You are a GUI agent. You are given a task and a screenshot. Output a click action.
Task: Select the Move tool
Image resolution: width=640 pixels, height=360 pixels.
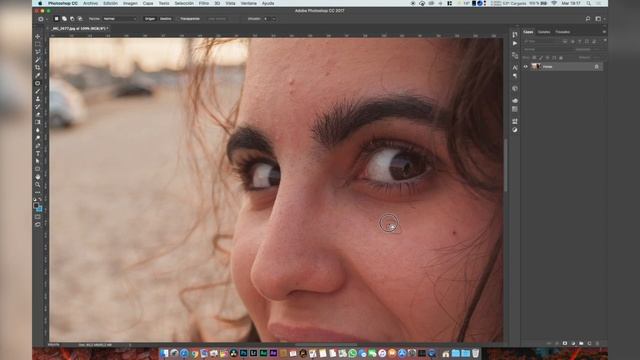38,36
